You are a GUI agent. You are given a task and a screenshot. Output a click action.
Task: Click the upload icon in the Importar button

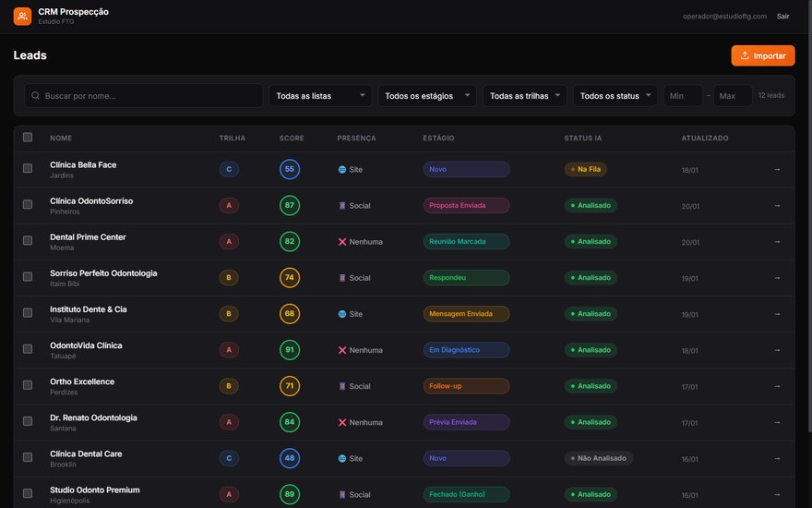tap(745, 55)
